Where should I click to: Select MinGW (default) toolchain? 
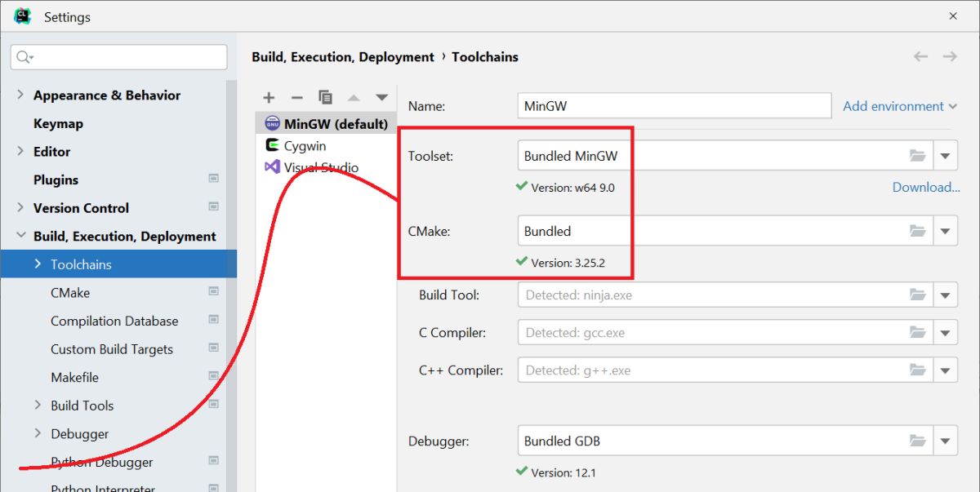pyautogui.click(x=326, y=124)
